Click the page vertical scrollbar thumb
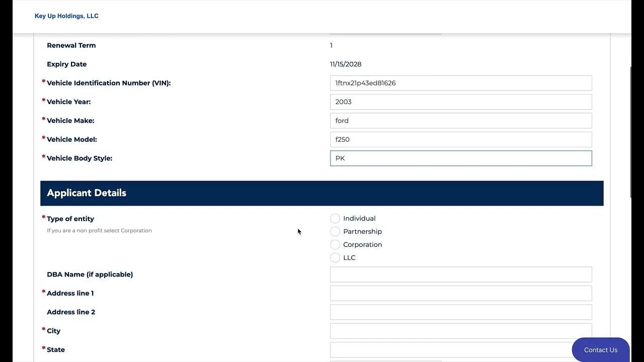The image size is (644, 362). (x=631, y=132)
